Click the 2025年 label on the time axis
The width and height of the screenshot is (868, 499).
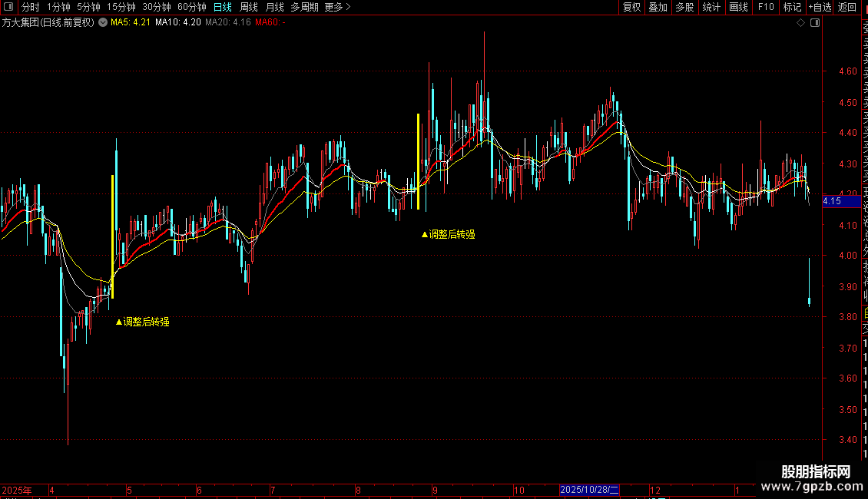click(17, 491)
